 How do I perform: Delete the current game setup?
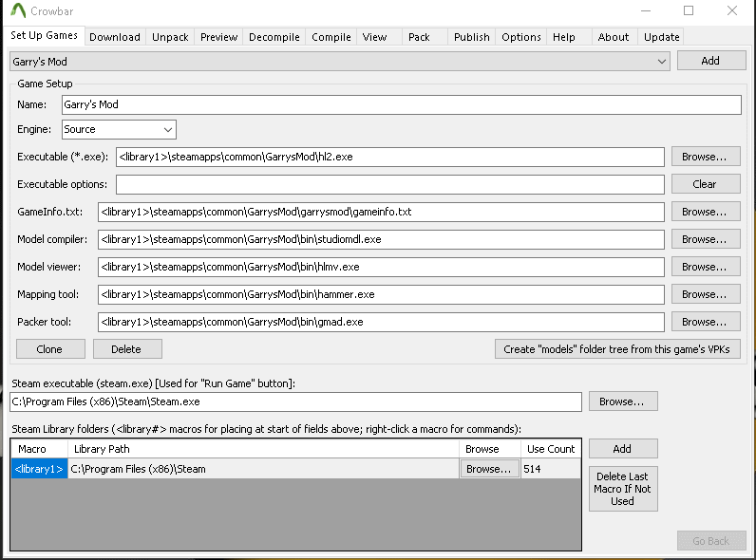[x=127, y=349]
